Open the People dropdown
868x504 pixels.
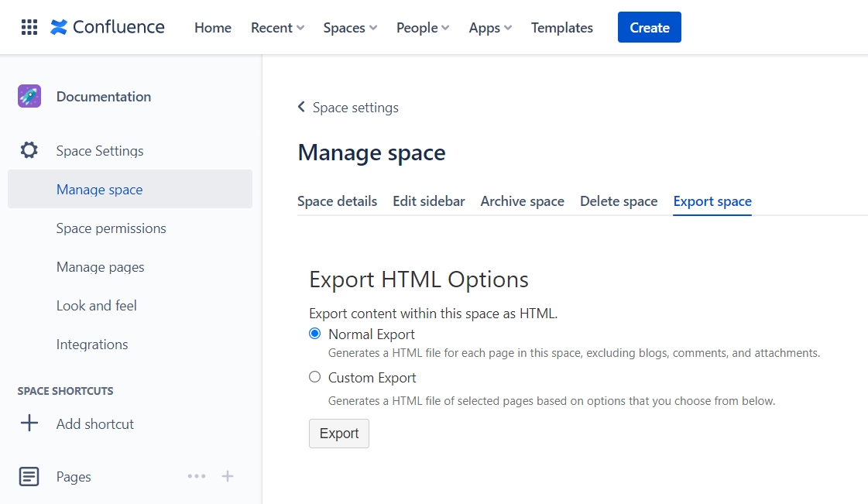click(422, 27)
